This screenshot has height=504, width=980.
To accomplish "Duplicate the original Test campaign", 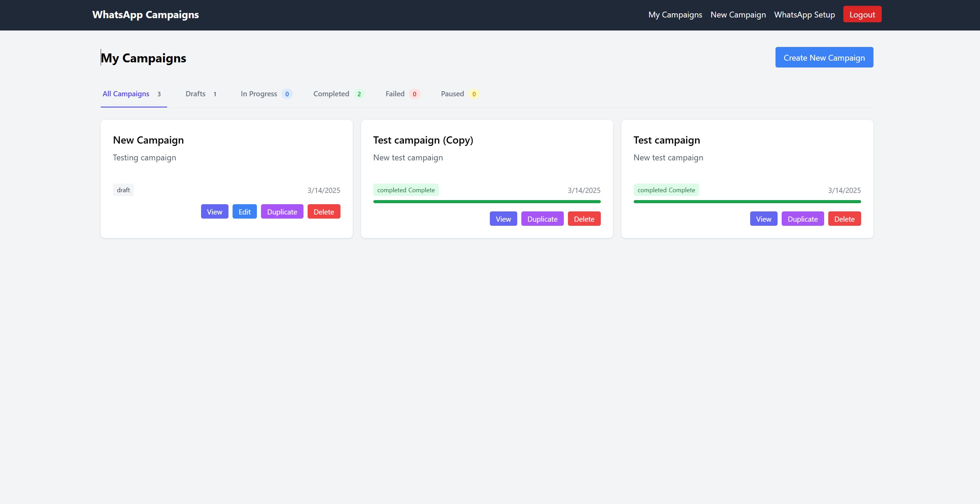I will click(802, 219).
